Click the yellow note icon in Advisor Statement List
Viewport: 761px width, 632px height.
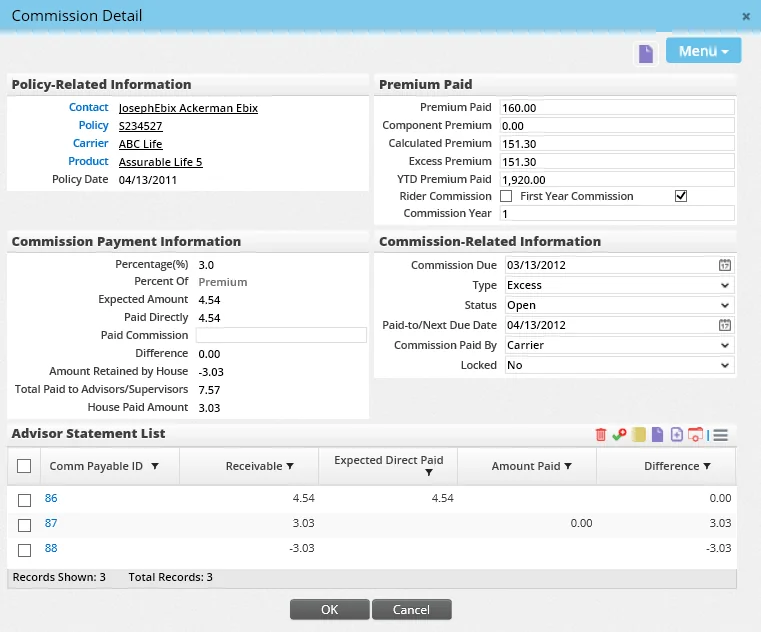pyautogui.click(x=639, y=435)
